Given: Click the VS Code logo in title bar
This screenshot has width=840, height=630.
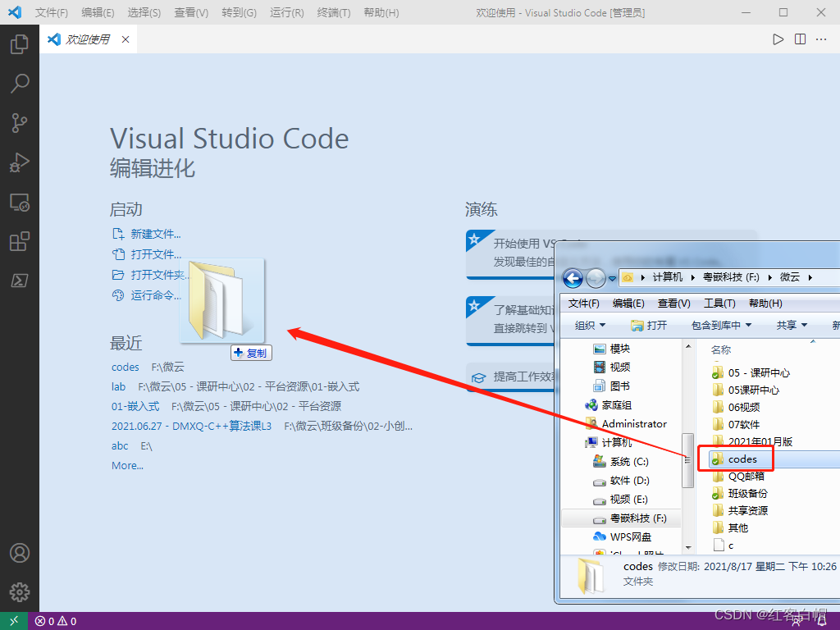Looking at the screenshot, I should (15, 12).
